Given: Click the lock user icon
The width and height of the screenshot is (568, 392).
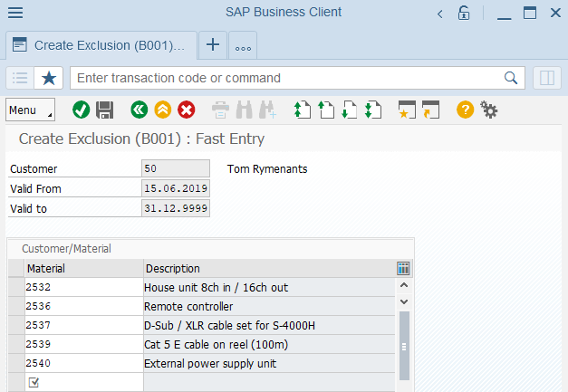Looking at the screenshot, I should 464,13.
